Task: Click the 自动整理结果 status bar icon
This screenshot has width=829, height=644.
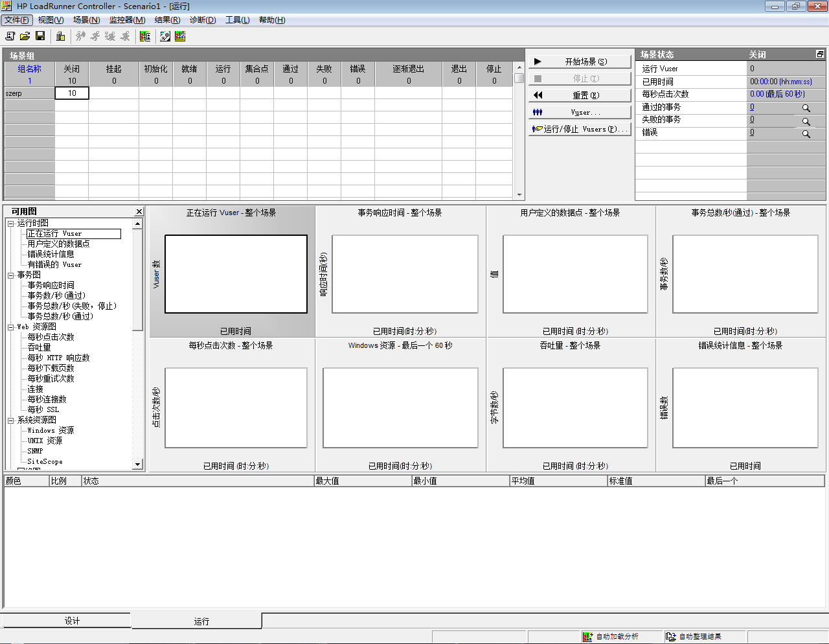Action: [670, 637]
